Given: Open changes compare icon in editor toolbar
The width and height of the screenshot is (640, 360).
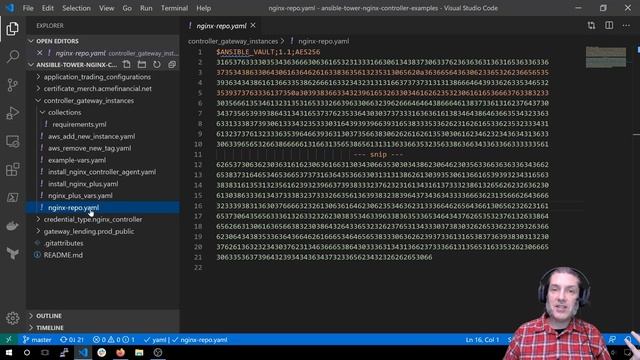Looking at the screenshot, I should point(591,25).
